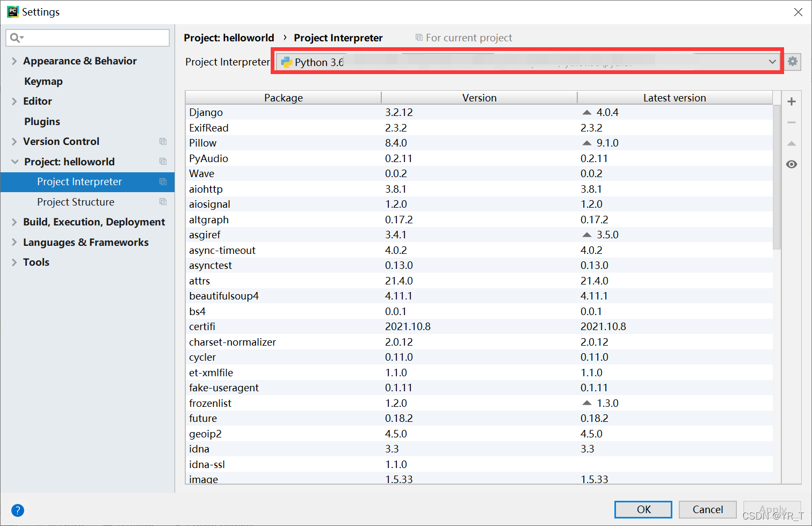Expand the Editor settings section

(x=14, y=101)
